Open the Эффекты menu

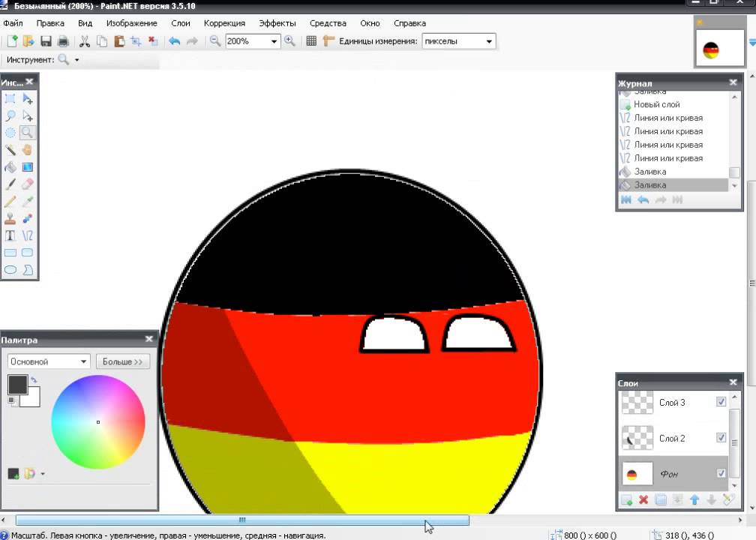click(x=277, y=23)
